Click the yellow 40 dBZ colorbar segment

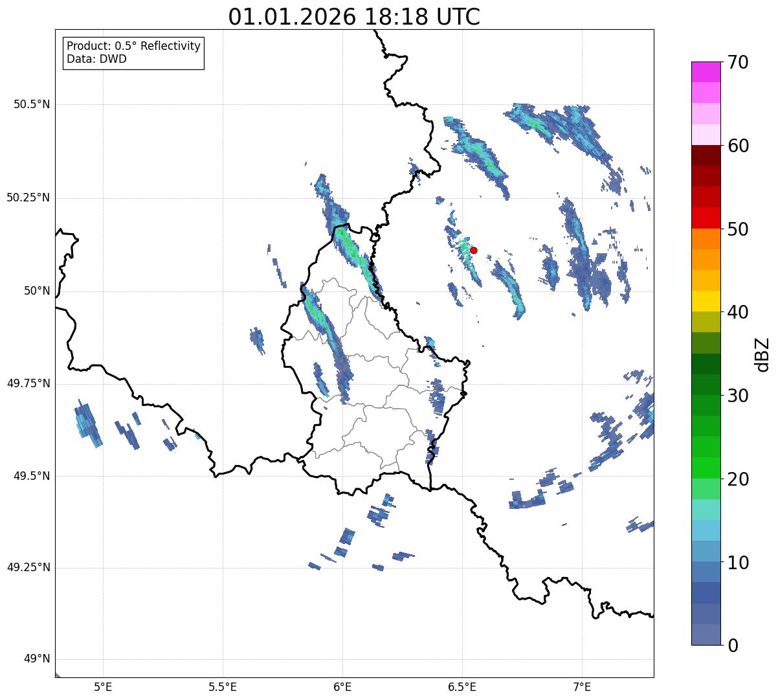[x=706, y=302]
